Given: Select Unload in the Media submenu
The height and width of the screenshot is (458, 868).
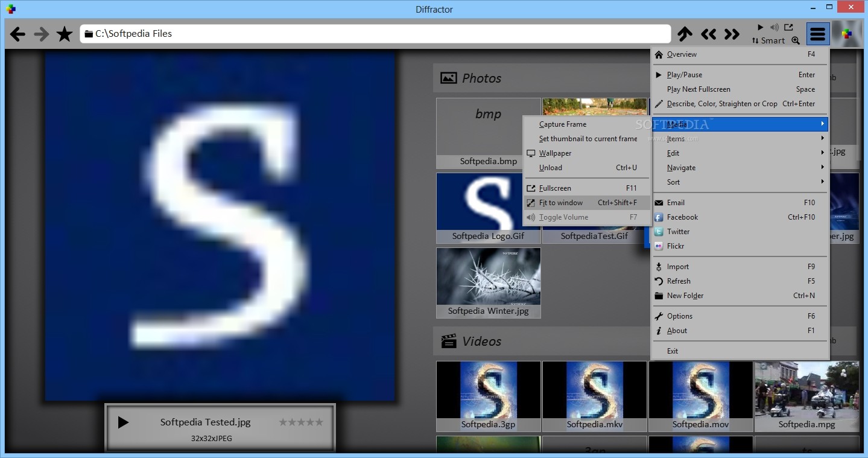Looking at the screenshot, I should pyautogui.click(x=587, y=168).
